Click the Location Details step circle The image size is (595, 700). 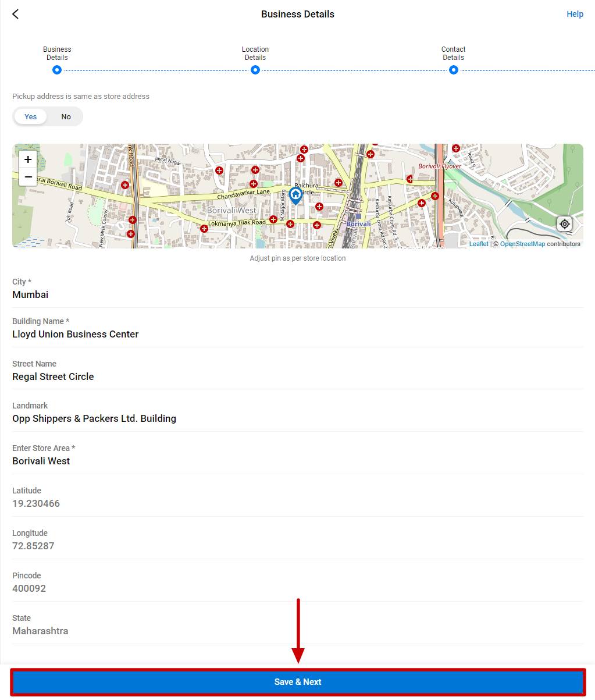(x=255, y=70)
